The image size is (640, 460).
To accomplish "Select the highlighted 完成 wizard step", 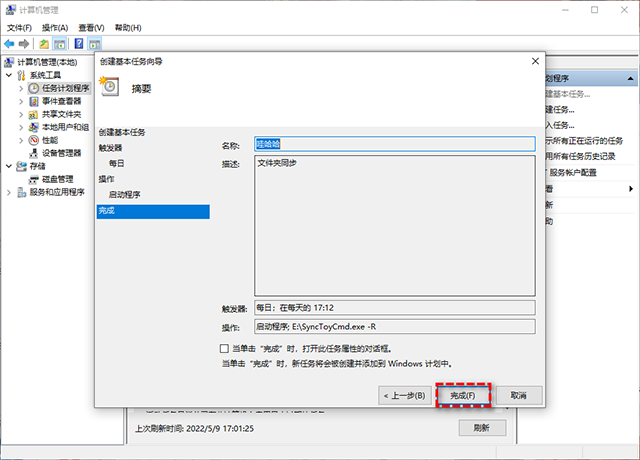I will (153, 211).
